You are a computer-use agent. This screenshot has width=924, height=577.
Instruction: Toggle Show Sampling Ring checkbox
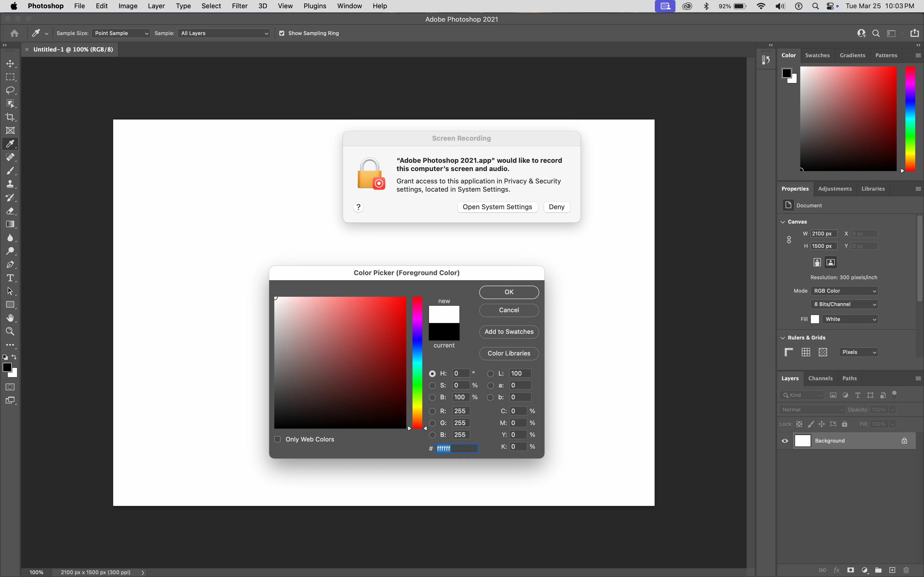click(x=282, y=33)
